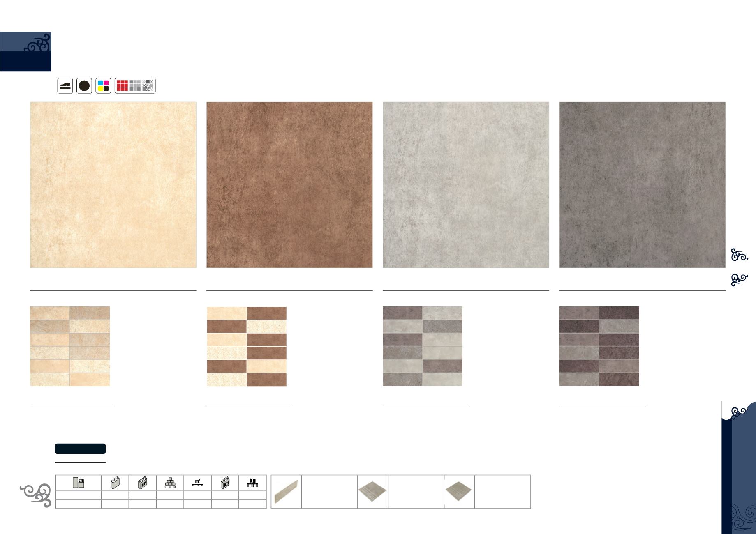Click the skirting strip trim thumbnail
756x534 pixels.
click(287, 492)
